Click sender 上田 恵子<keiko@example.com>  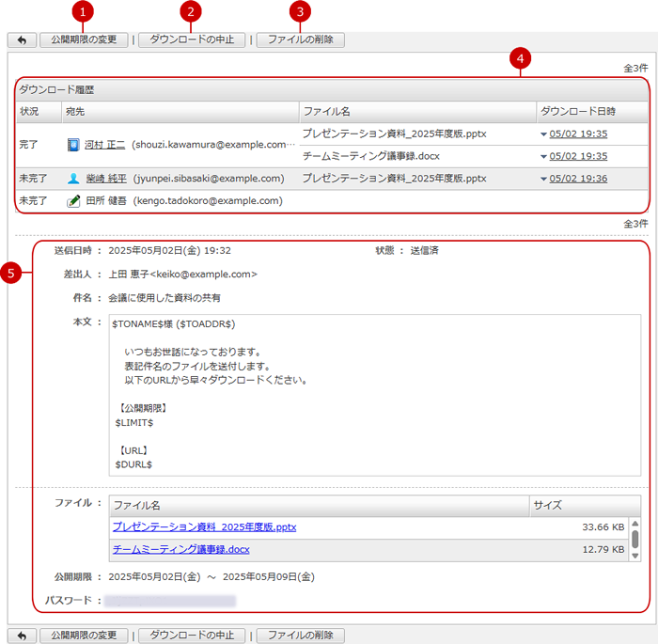tap(183, 275)
